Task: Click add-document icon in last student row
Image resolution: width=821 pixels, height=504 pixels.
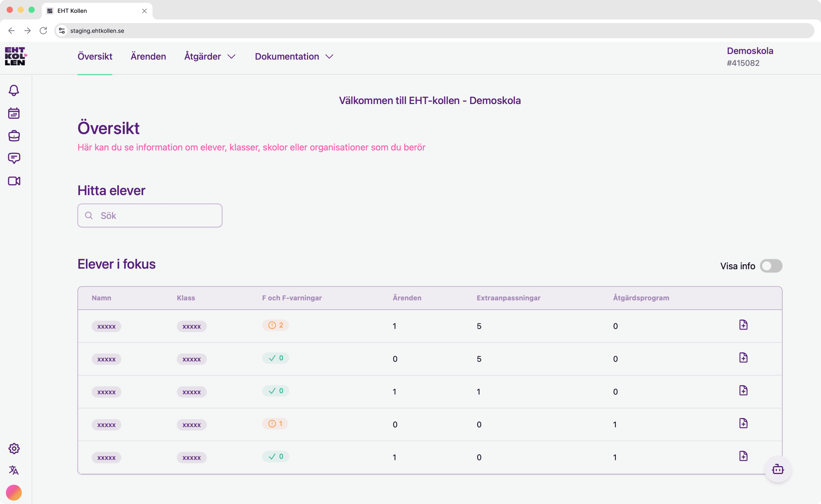Action: [x=743, y=456]
